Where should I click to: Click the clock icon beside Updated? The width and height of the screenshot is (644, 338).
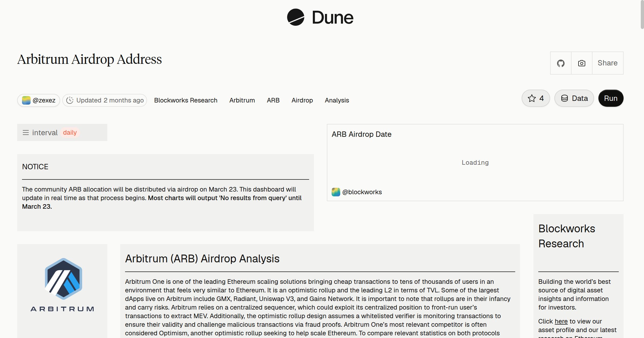click(70, 100)
